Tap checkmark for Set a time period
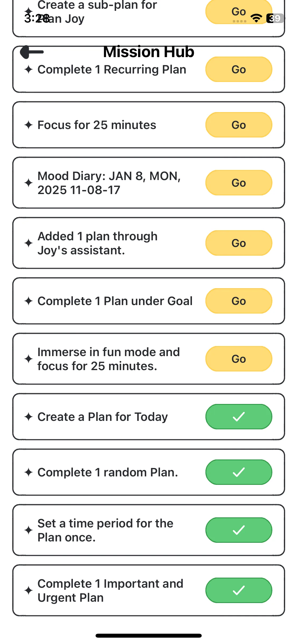This screenshot has width=297, height=644. point(239,530)
